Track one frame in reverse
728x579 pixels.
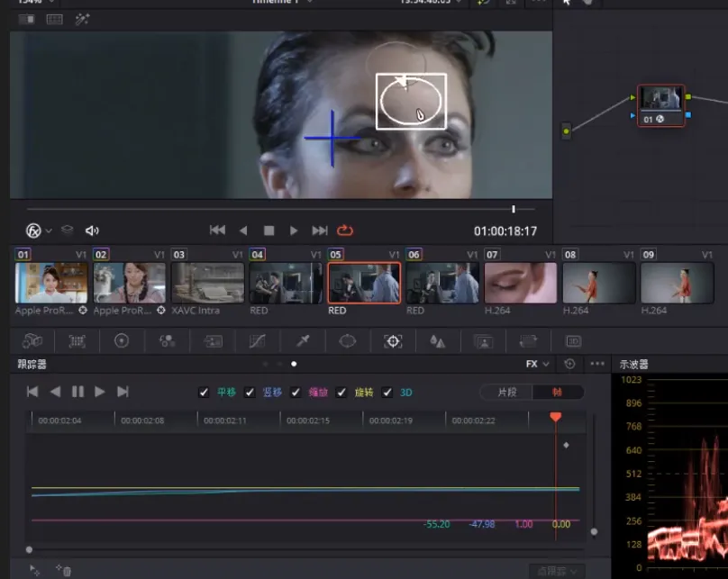55,392
